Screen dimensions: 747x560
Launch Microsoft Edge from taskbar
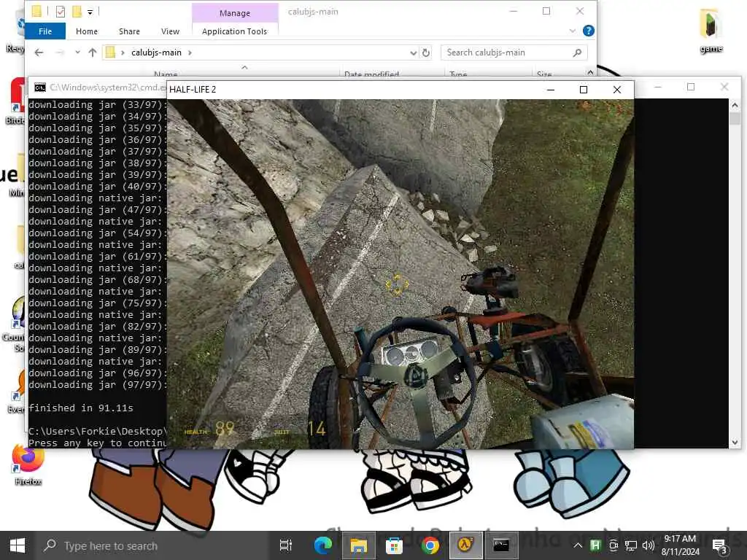[322, 545]
